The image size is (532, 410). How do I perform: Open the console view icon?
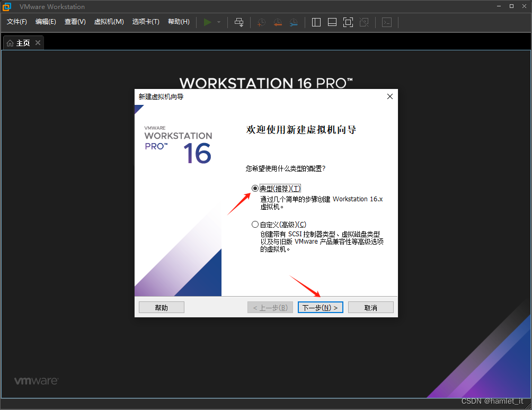(x=387, y=22)
